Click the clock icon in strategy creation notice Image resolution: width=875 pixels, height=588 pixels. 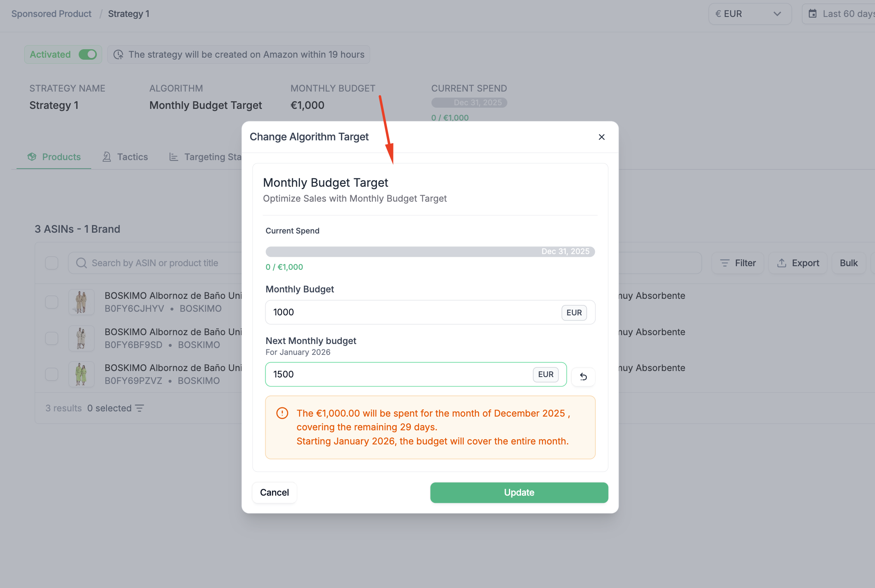point(118,54)
